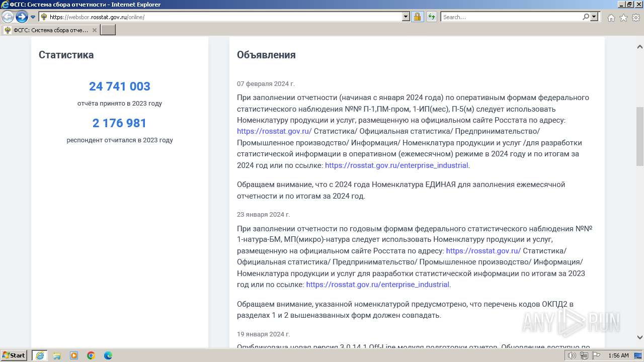Viewport: 644px width, 362px height.
Task: Open the media player taskbar icon
Action: pyautogui.click(x=74, y=355)
